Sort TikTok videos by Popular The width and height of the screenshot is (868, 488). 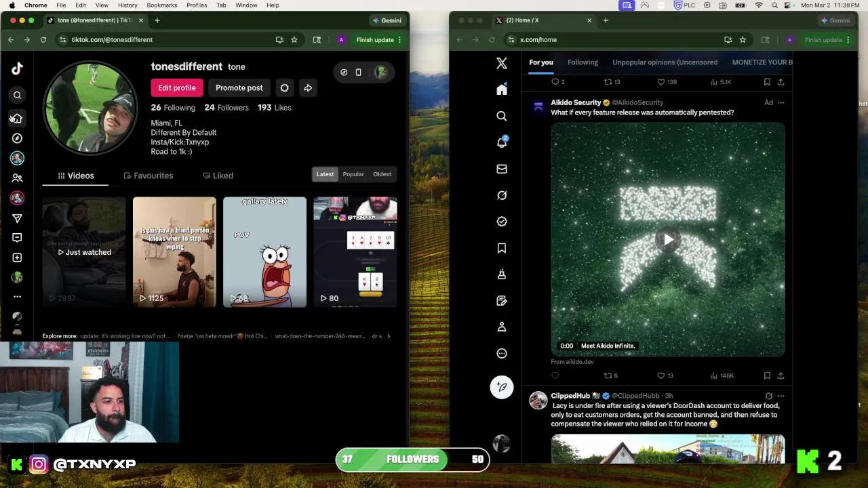(353, 174)
